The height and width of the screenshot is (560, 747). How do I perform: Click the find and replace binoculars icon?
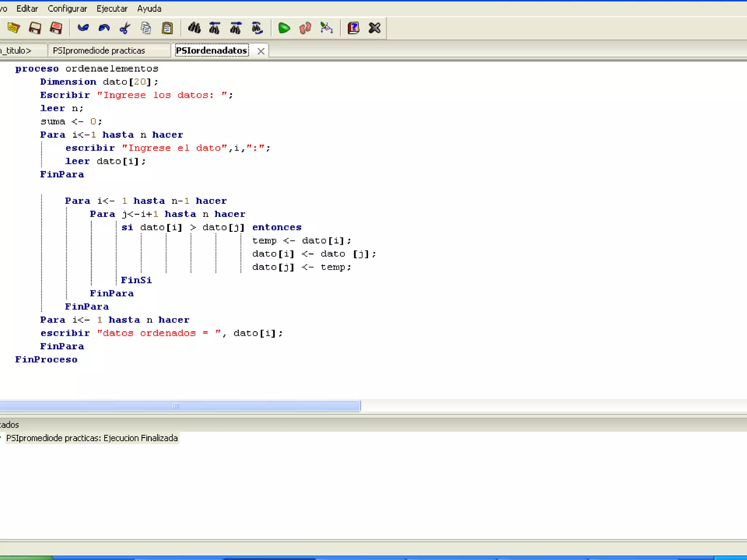257,28
